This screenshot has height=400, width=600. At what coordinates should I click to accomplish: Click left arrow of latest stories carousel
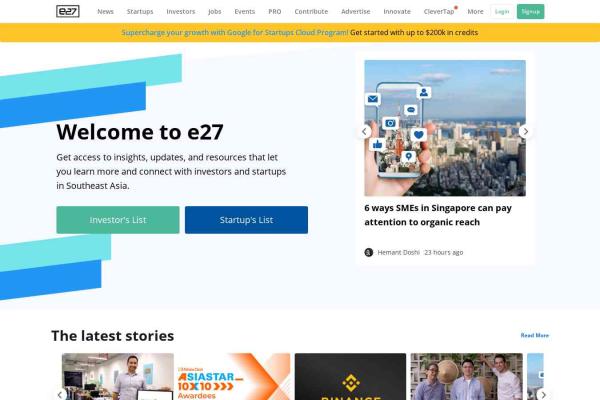60,395
